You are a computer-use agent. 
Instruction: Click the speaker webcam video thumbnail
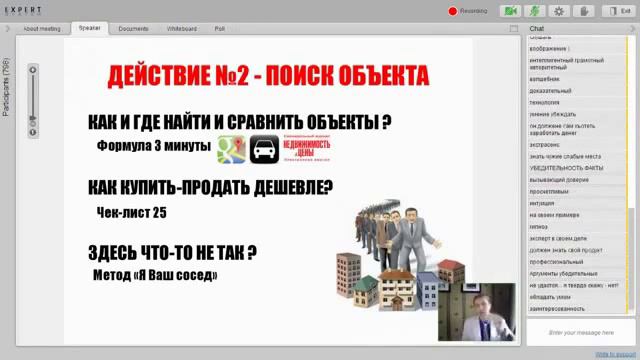click(x=477, y=312)
